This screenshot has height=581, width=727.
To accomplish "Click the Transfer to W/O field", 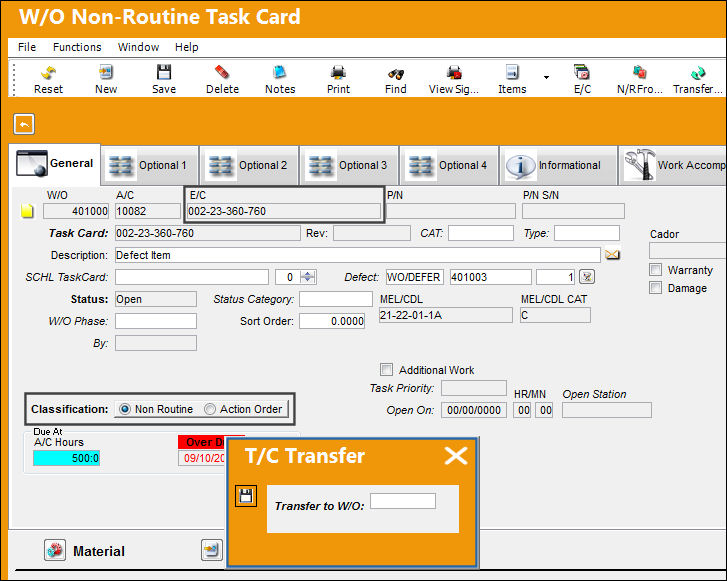I will tap(403, 501).
